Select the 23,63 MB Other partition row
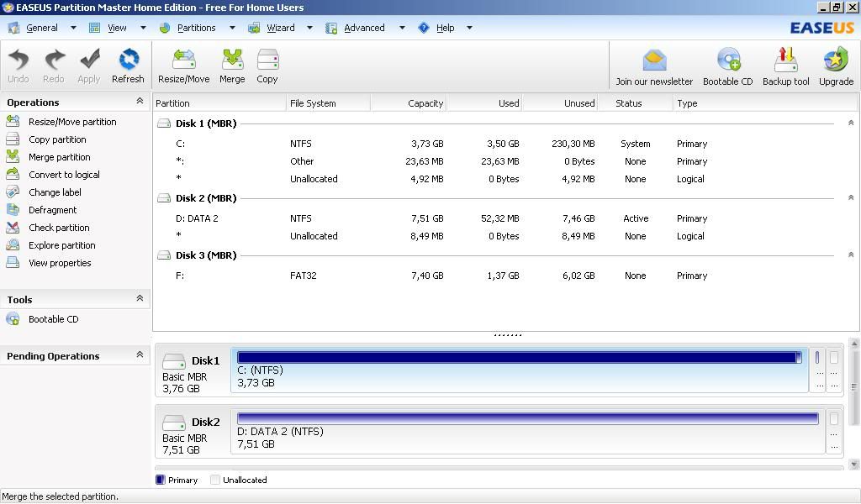 505,161
